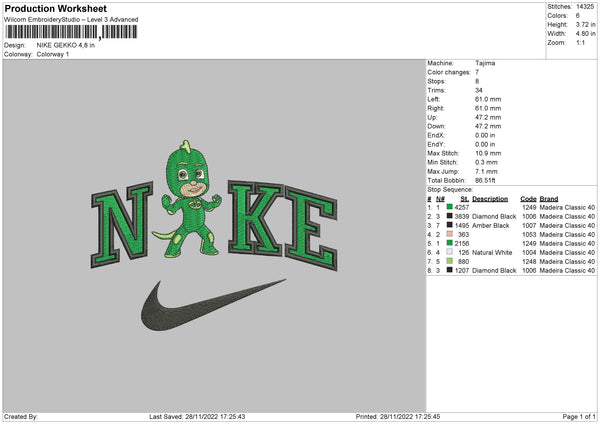The width and height of the screenshot is (600, 424).
Task: Select the black swatch beside 3839 stitches
Action: click(450, 216)
